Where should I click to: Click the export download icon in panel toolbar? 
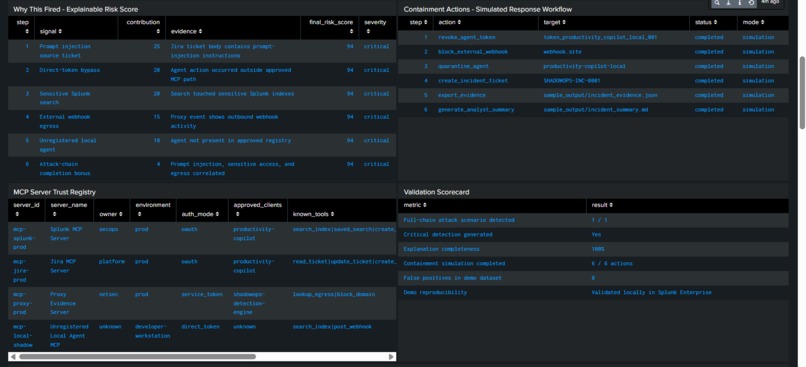(728, 3)
